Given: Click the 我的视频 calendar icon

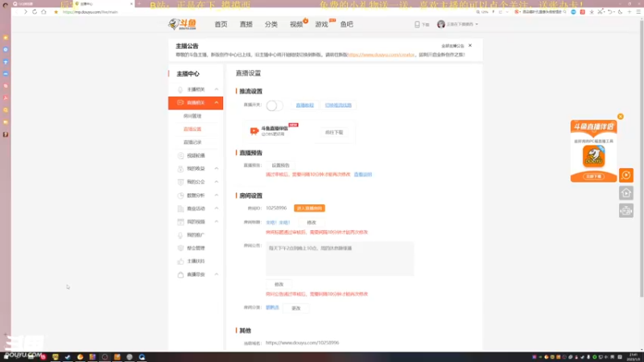Looking at the screenshot, I should tap(180, 222).
